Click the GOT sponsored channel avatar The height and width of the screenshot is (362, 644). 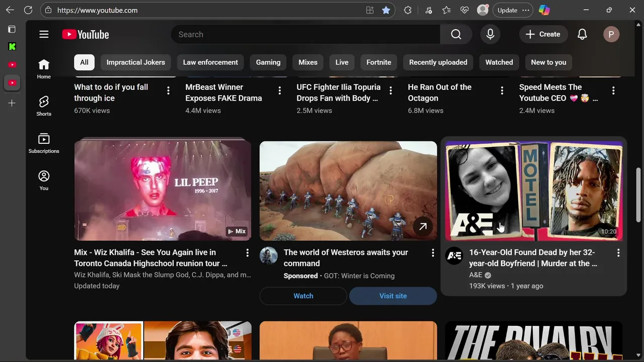point(269,256)
